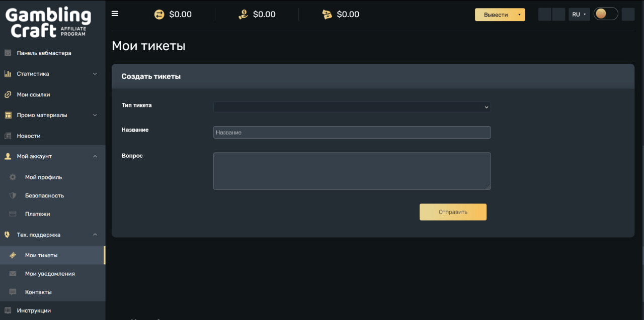Click the card icon for Payments
644x320 pixels.
tap(13, 214)
